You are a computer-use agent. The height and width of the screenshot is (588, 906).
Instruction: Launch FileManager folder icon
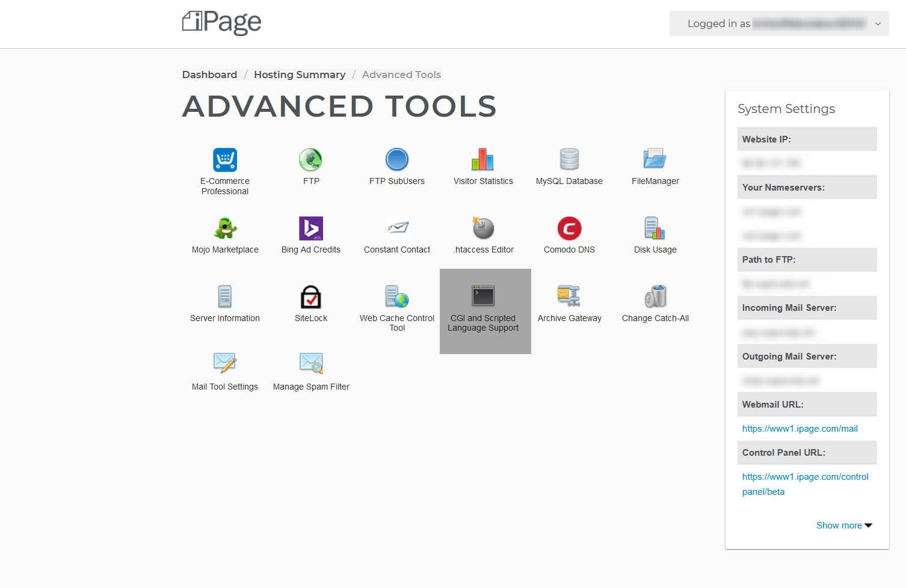pyautogui.click(x=655, y=158)
